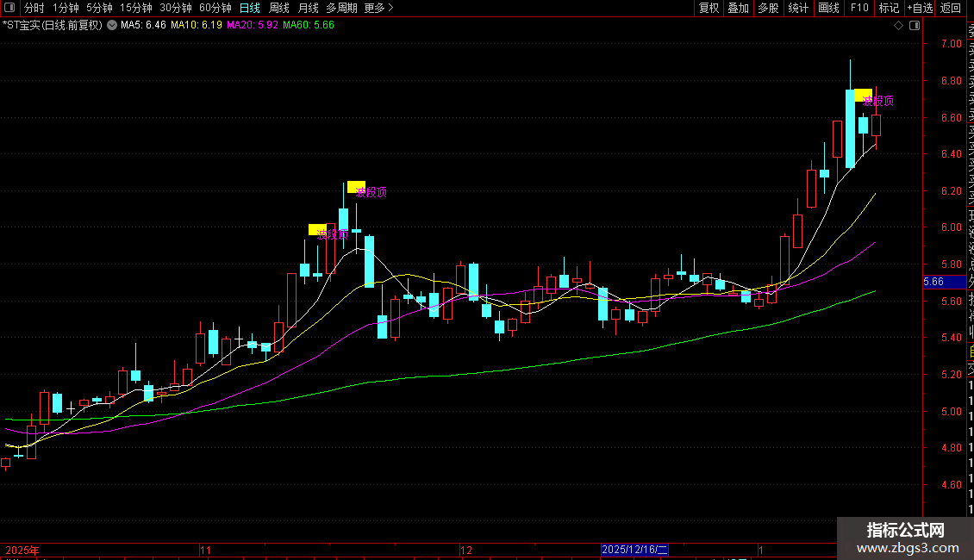
Task: Select the 5分钟 period tab
Action: point(99,8)
